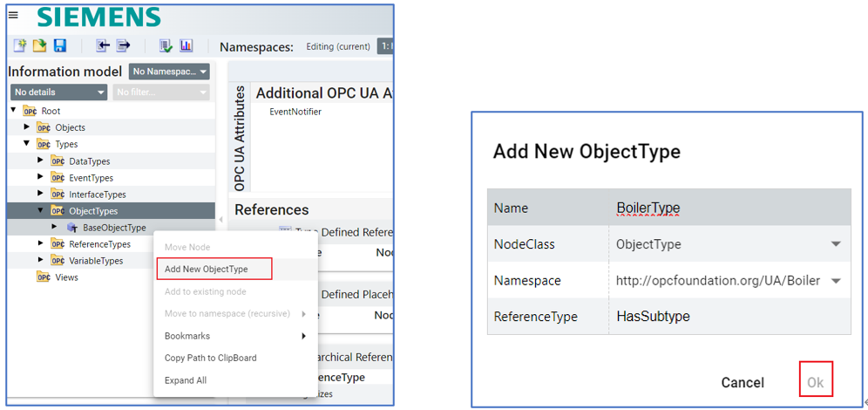Expand the DataTypes tree node arrow
Screen dimensions: 868x410
40,161
